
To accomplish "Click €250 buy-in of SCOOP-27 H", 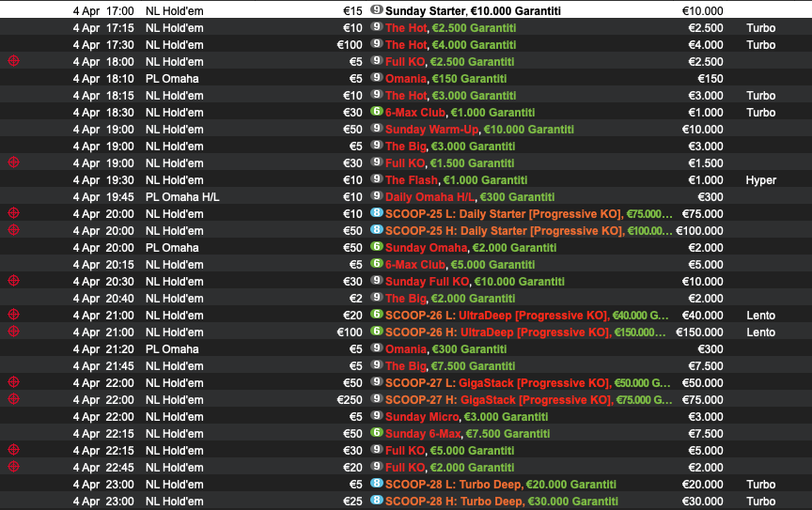I will 350,400.
